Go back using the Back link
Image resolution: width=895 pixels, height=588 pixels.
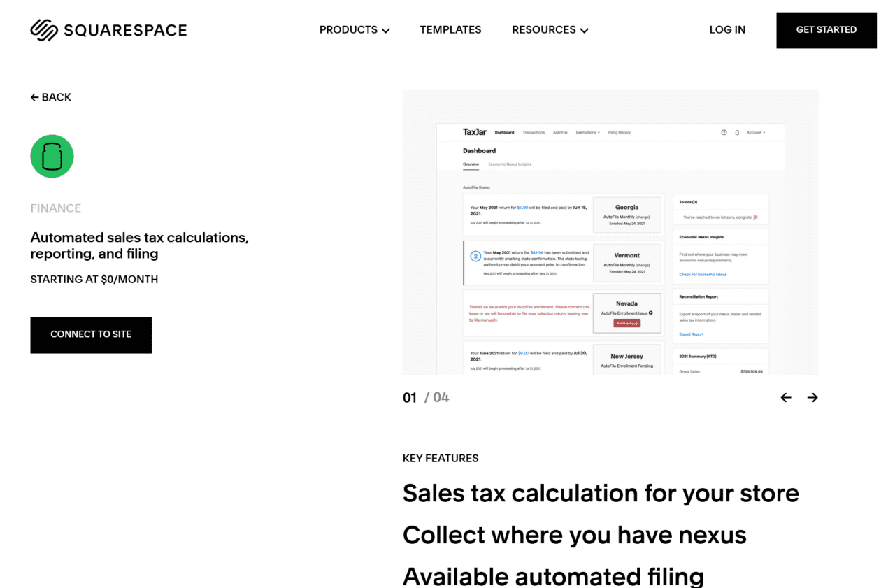(x=51, y=97)
